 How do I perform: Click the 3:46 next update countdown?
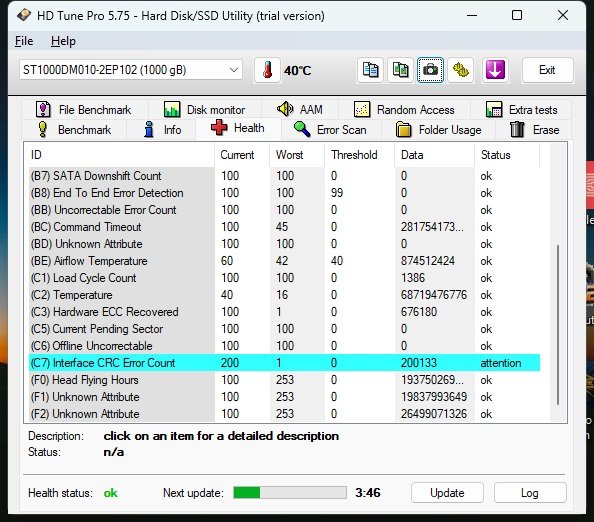point(367,493)
